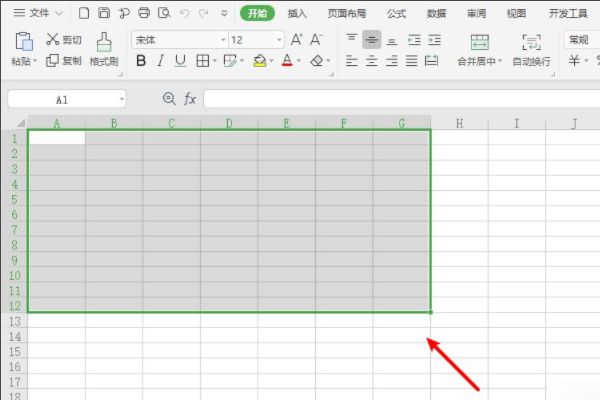Open the A1 name box dropdown
The image size is (600, 400).
(x=122, y=100)
